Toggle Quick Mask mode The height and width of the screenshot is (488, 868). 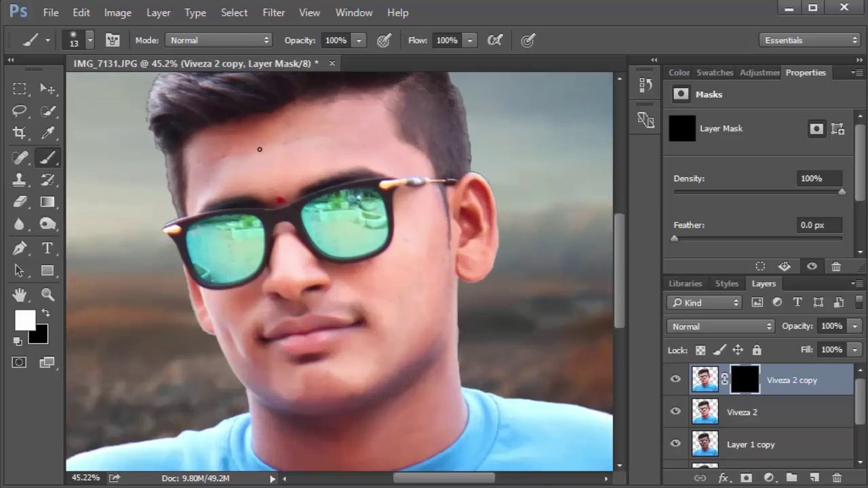(x=19, y=363)
